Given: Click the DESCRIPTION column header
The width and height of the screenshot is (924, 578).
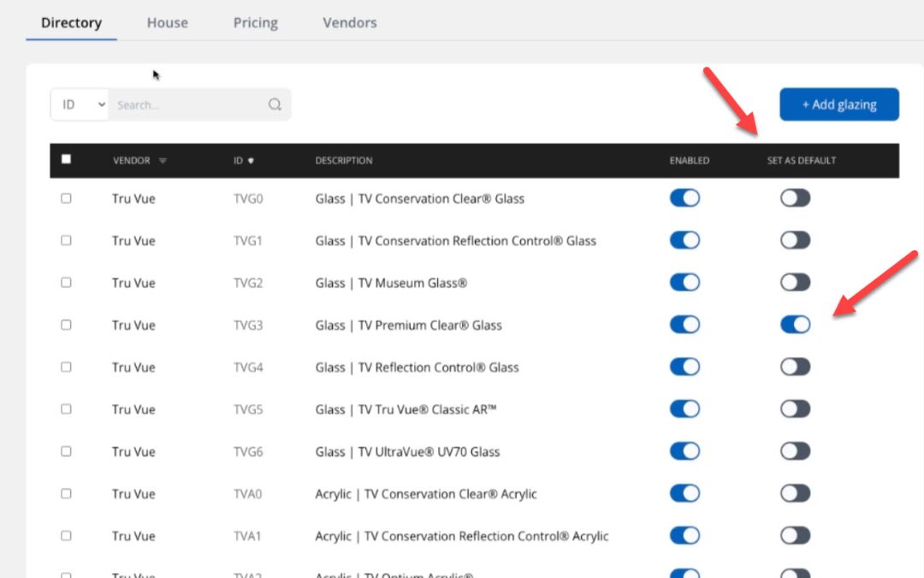Looking at the screenshot, I should click(x=344, y=160).
